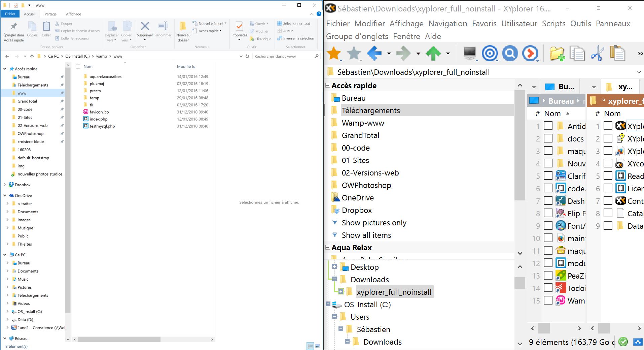The width and height of the screenshot is (644, 350).
Task: Click the new folder icon with plus
Action: tap(557, 54)
